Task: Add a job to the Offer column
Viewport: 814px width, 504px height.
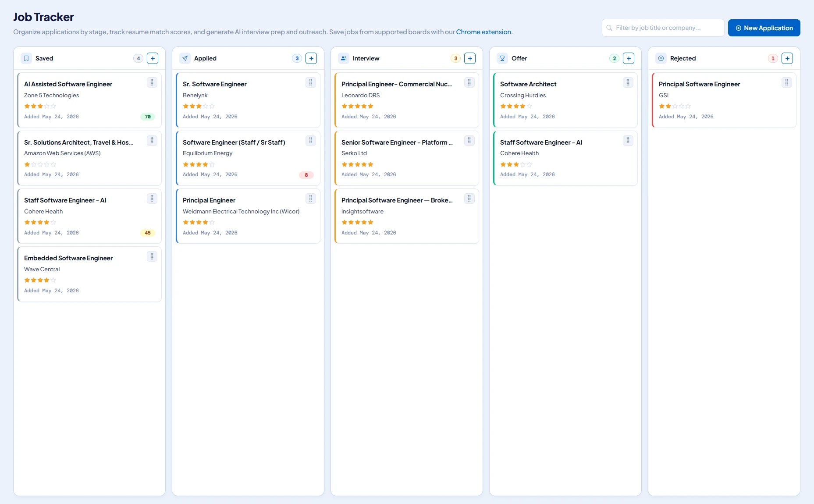Action: [629, 58]
